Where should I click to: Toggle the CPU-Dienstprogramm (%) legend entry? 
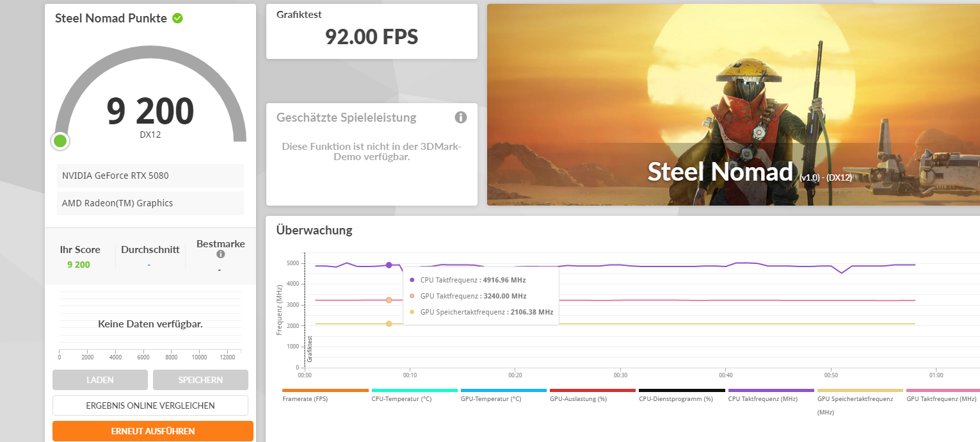click(682, 395)
